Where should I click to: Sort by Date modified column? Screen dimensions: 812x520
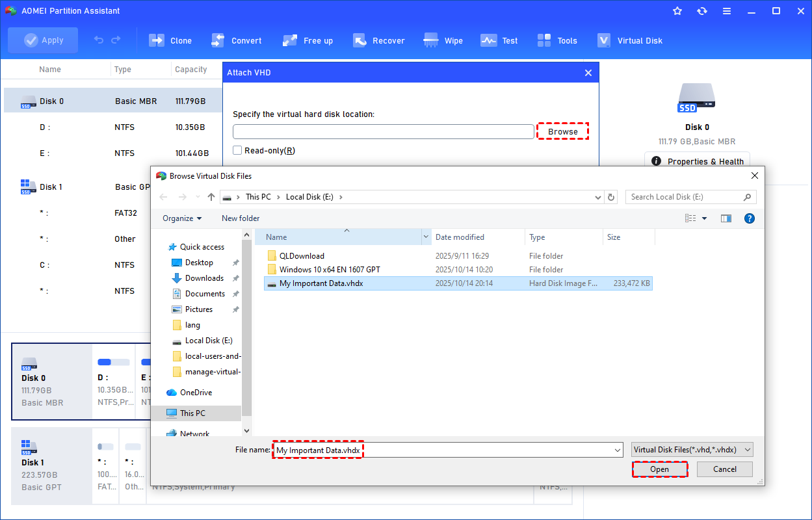(x=478, y=237)
